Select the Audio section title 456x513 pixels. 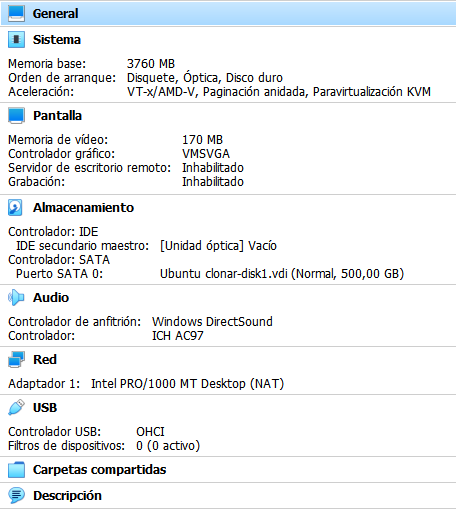(51, 298)
